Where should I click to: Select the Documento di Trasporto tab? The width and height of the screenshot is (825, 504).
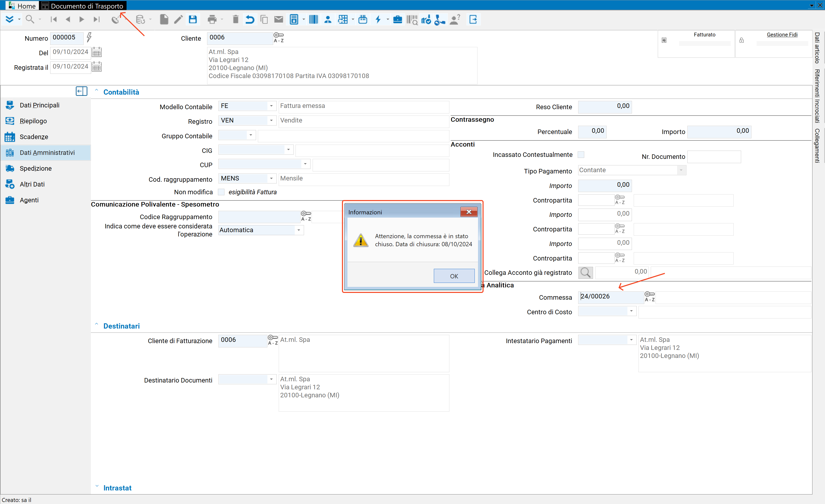[x=83, y=6]
